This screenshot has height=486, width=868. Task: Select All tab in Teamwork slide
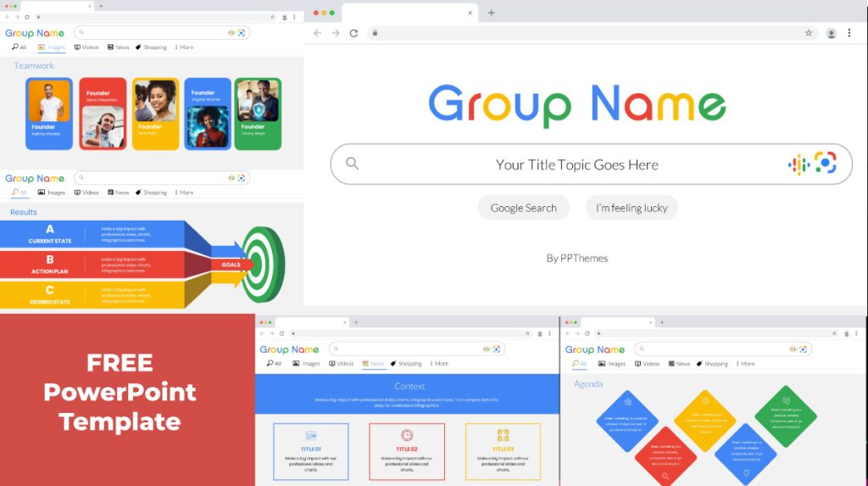click(19, 47)
